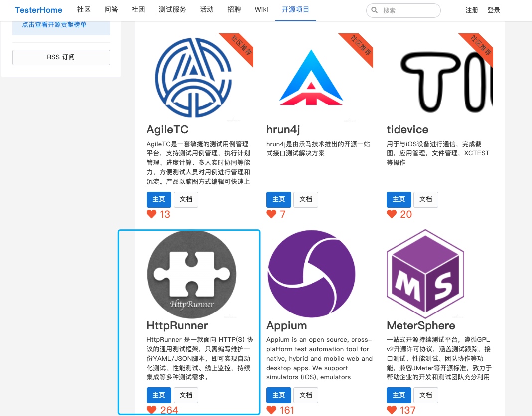Open hrun4j 文档 button
Screen dimensions: 532x416
tap(306, 200)
